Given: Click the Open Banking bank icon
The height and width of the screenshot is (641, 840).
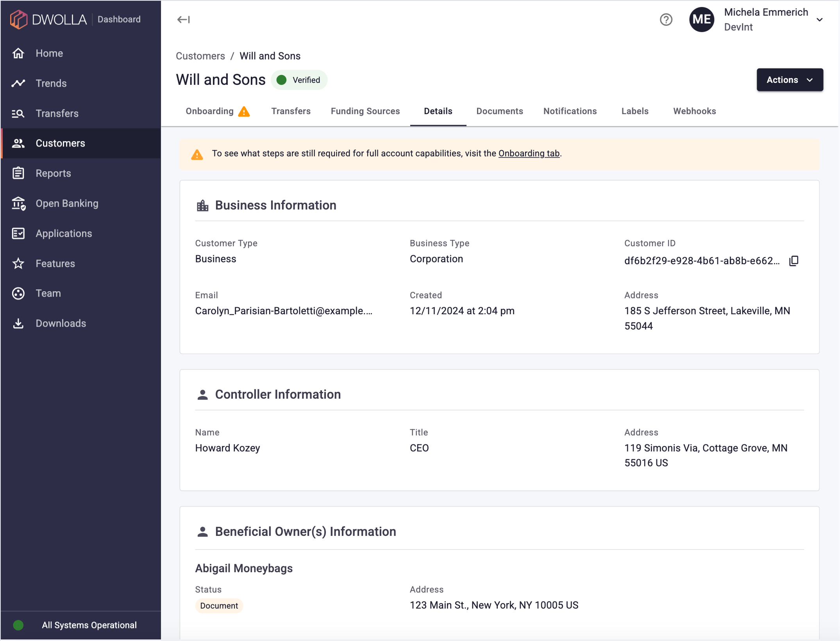Looking at the screenshot, I should point(18,203).
